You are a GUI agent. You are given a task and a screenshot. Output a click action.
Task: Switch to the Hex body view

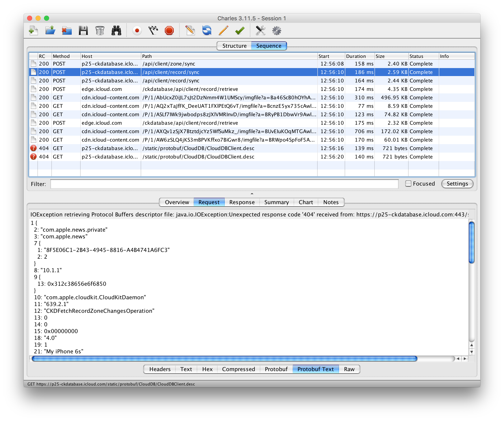pos(207,369)
